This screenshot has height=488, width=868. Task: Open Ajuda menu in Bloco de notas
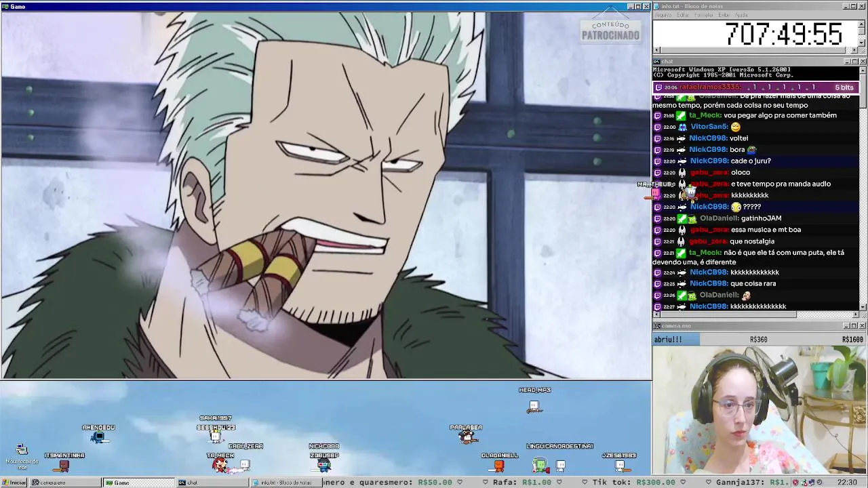(742, 15)
